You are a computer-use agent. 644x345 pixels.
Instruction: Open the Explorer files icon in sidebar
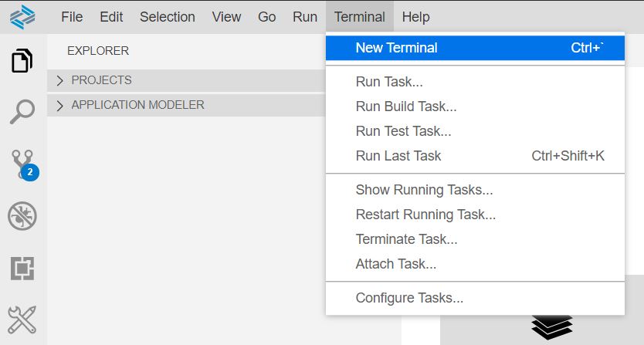22,61
